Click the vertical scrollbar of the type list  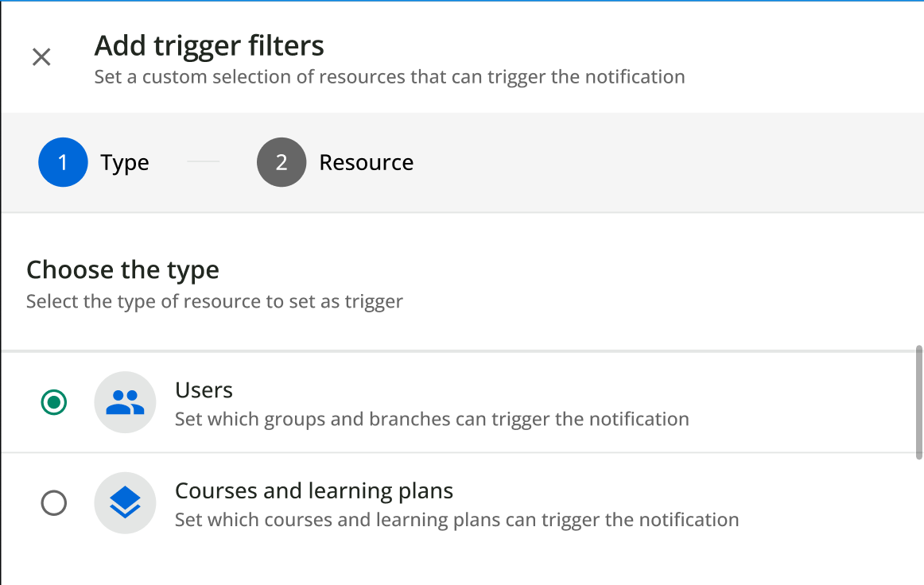coord(919,401)
